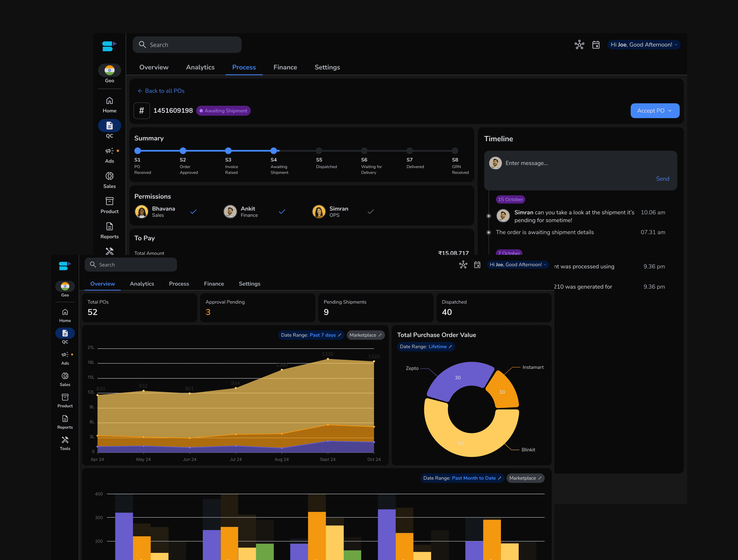Open the Analytics tab in the lower window

142,284
